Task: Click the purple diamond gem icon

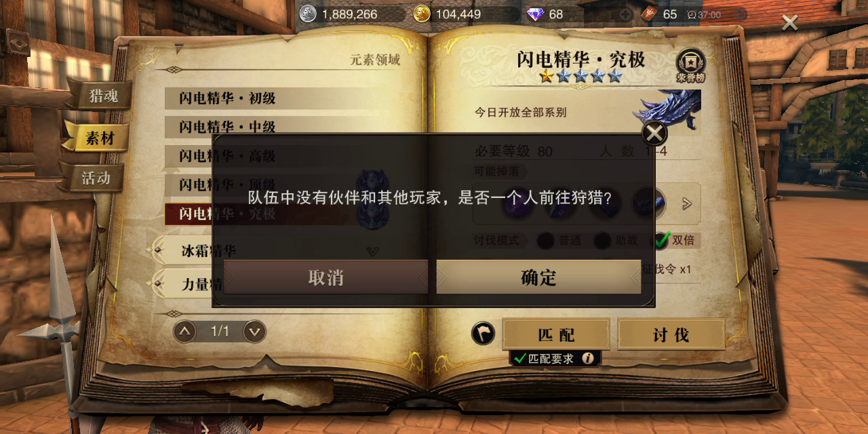Action: pos(536,14)
